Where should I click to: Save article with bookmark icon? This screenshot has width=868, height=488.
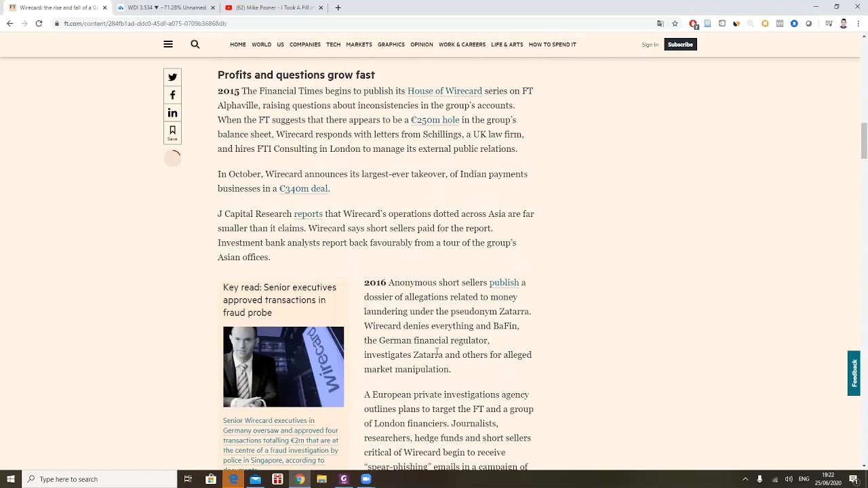[x=172, y=133]
